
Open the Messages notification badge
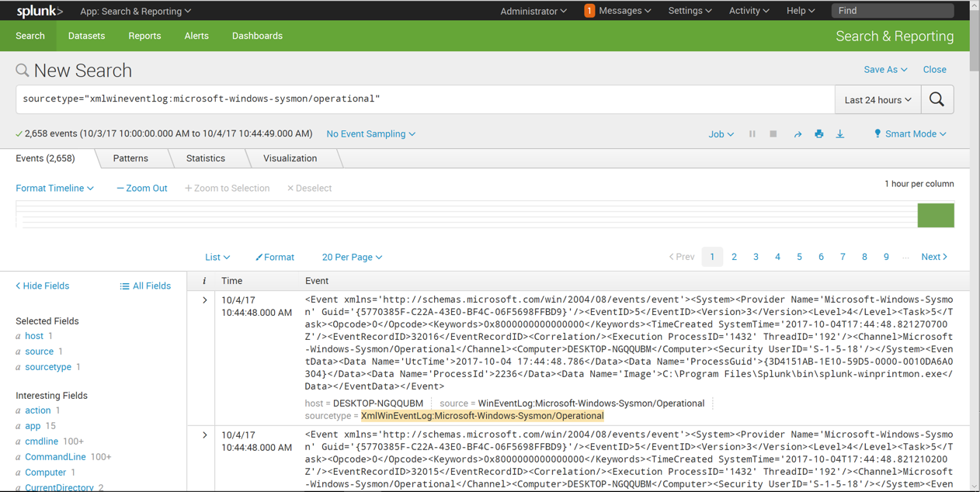tap(589, 11)
